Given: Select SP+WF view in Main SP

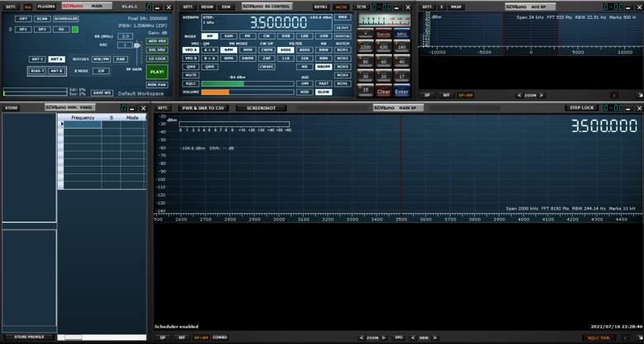Looking at the screenshot, I should [x=201, y=337].
